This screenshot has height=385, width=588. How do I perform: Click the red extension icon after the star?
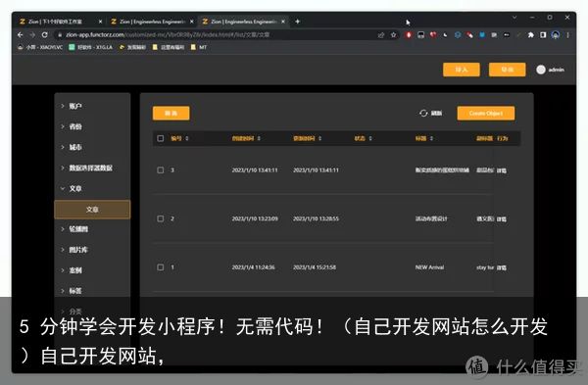pos(409,35)
